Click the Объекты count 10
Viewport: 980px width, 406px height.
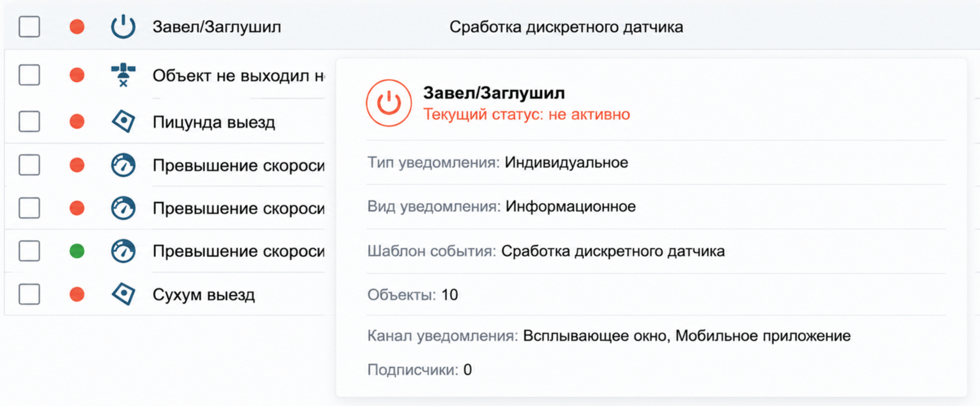click(x=449, y=295)
